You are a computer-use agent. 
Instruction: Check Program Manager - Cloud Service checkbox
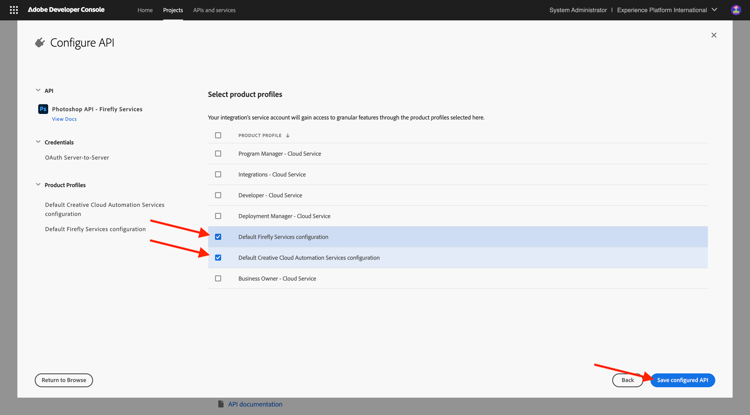[218, 153]
